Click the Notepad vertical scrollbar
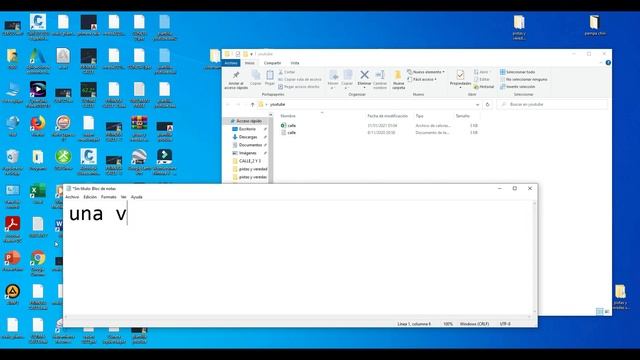Screen dimensions: 640x360 (535, 258)
